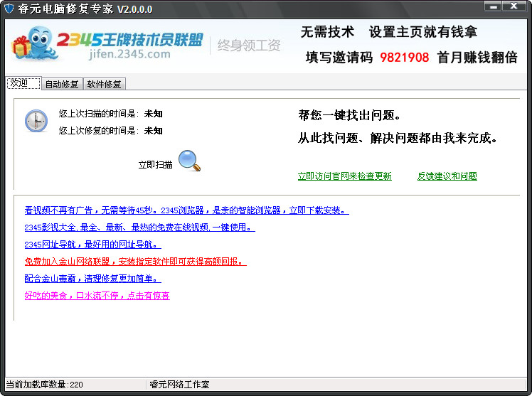532x396 pixels.
Task: Switch to the 自动修复 tab
Action: tap(62, 84)
